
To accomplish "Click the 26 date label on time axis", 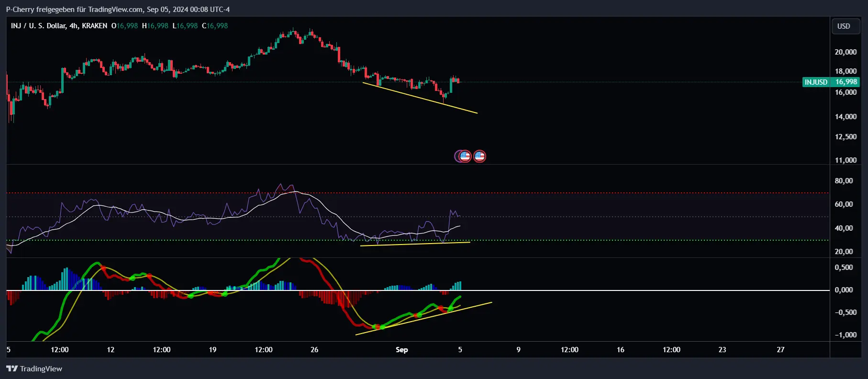I will [x=314, y=350].
